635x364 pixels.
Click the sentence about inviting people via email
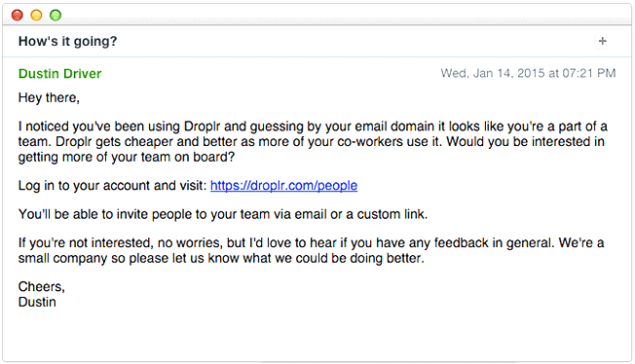pyautogui.click(x=223, y=214)
